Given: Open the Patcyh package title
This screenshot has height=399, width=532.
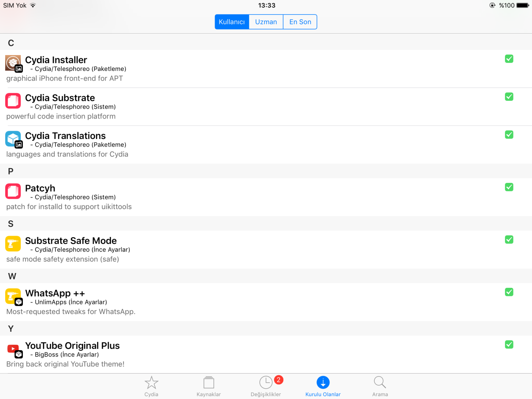Looking at the screenshot, I should click(x=40, y=188).
